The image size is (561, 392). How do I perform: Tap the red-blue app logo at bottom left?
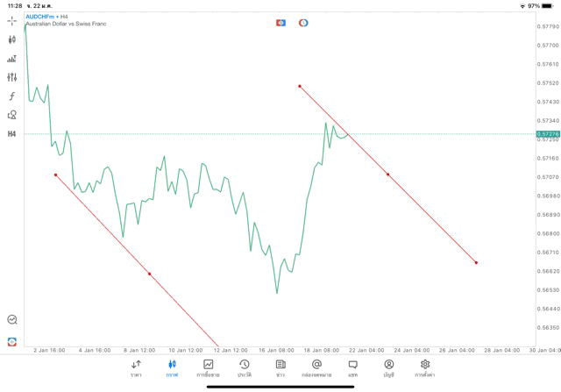coord(11,341)
